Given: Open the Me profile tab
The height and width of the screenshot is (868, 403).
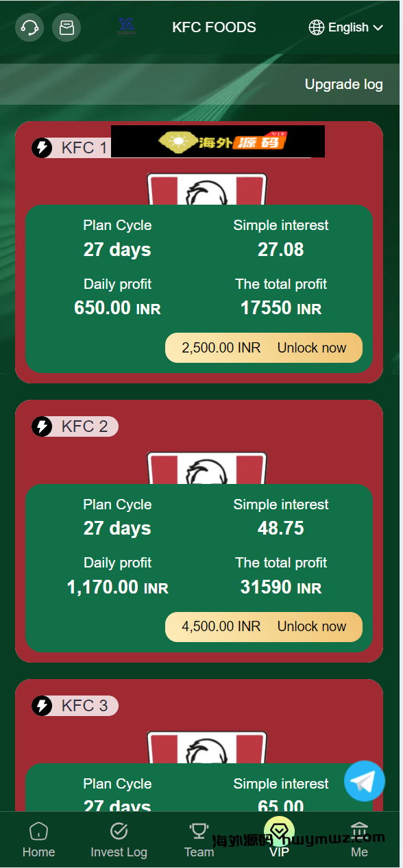Looking at the screenshot, I should click(x=359, y=841).
